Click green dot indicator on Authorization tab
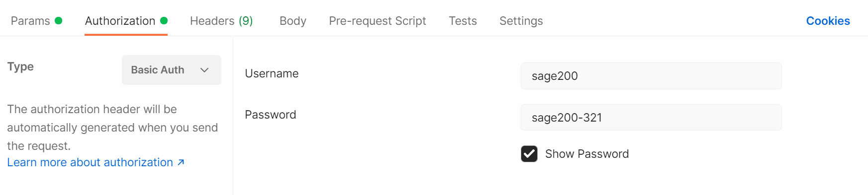 pos(164,20)
